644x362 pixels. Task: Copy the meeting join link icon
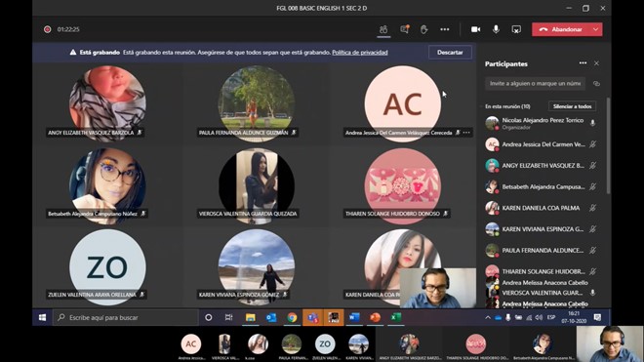(596, 83)
